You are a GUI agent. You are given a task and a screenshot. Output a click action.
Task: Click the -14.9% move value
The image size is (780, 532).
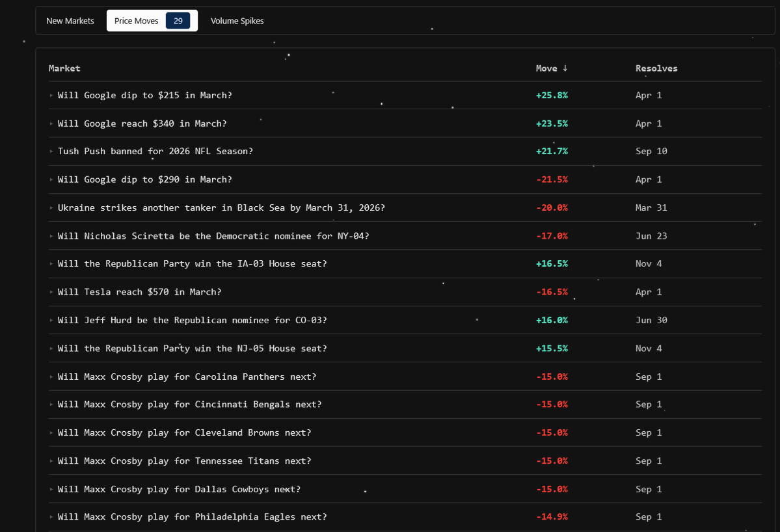(x=552, y=517)
